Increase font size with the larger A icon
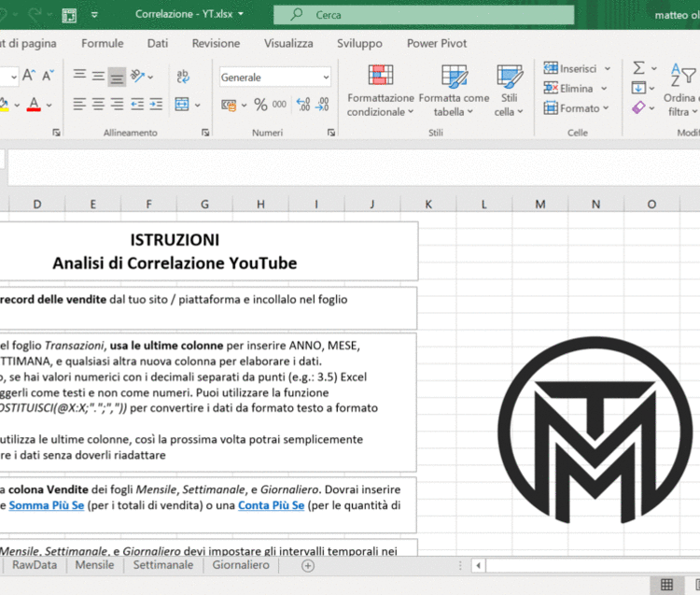The height and width of the screenshot is (595, 700). click(x=29, y=76)
